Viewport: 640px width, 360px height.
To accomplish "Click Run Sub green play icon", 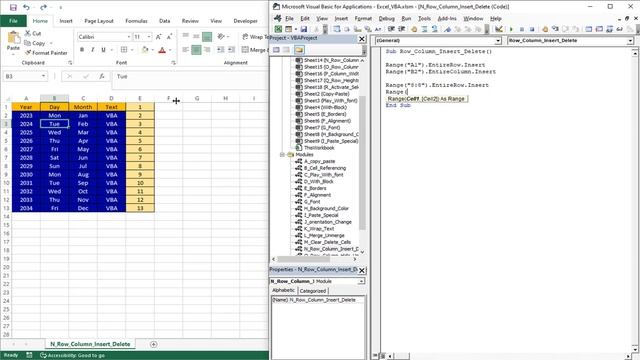I will tap(511, 29).
